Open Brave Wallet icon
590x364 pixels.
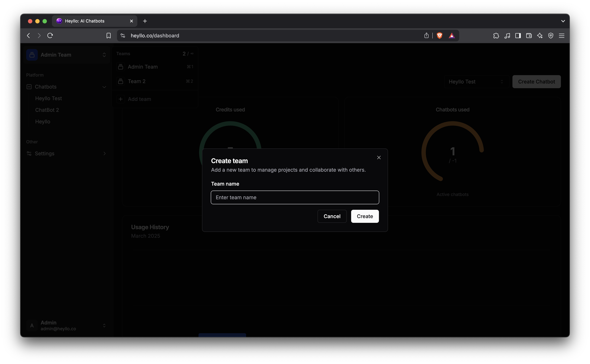click(529, 36)
